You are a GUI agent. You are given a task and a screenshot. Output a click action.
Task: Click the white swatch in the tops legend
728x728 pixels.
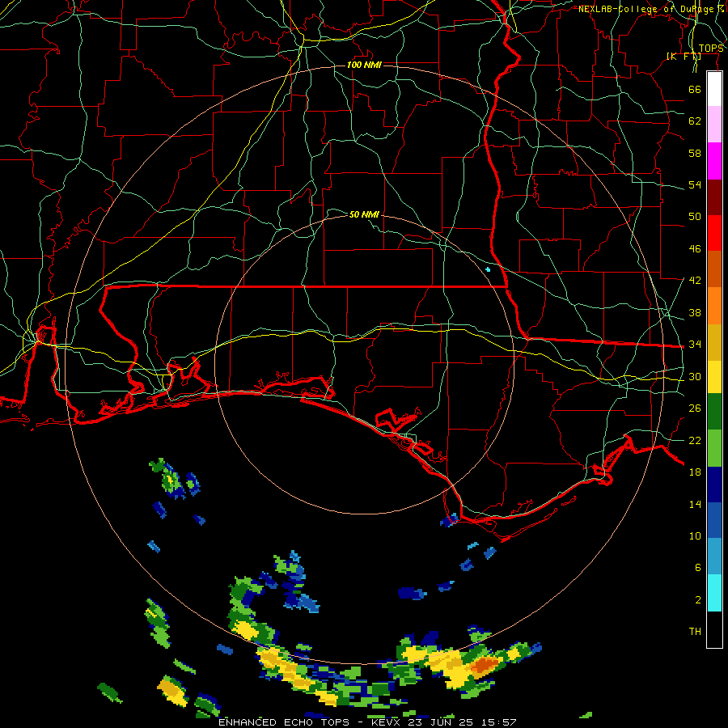(x=714, y=89)
